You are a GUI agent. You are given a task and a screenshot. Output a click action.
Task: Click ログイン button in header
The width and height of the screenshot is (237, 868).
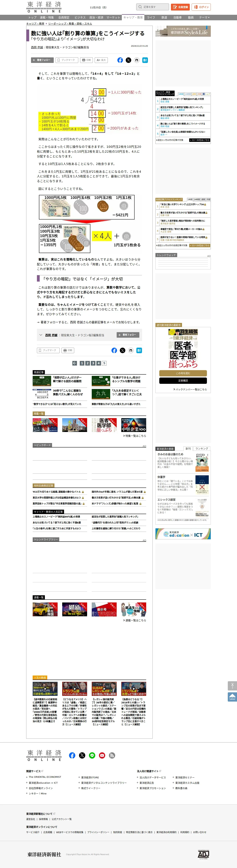(x=201, y=7)
